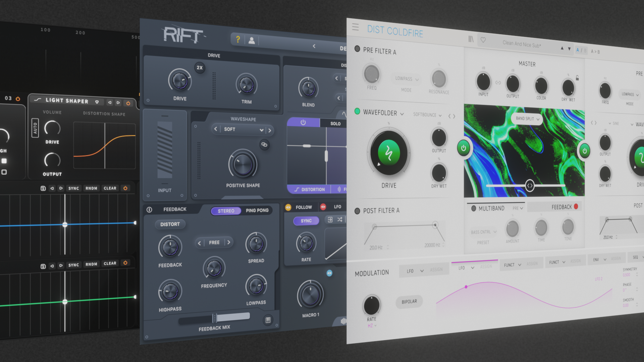Select the Stereo feedback mode tab
This screenshot has width=644, height=362.
point(226,211)
